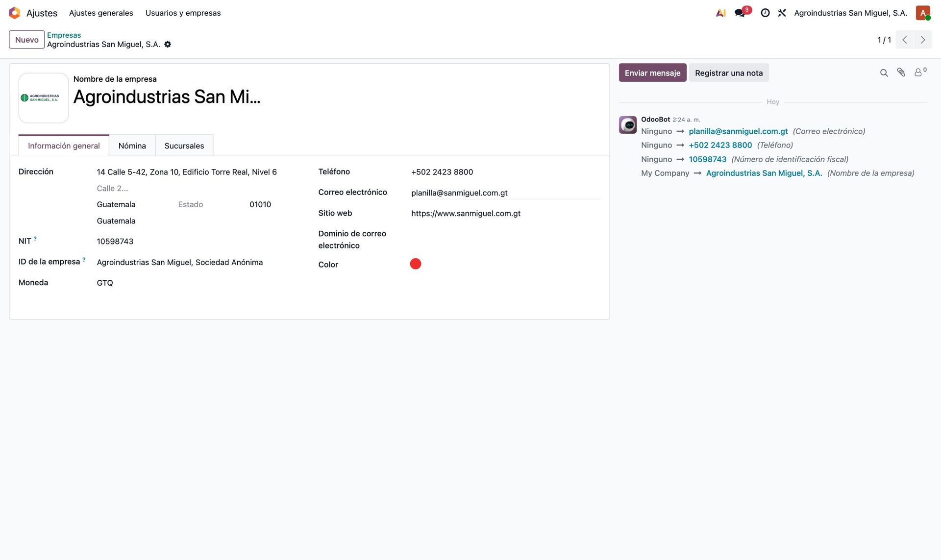
Task: Open the AI assistant icon
Action: coord(720,13)
